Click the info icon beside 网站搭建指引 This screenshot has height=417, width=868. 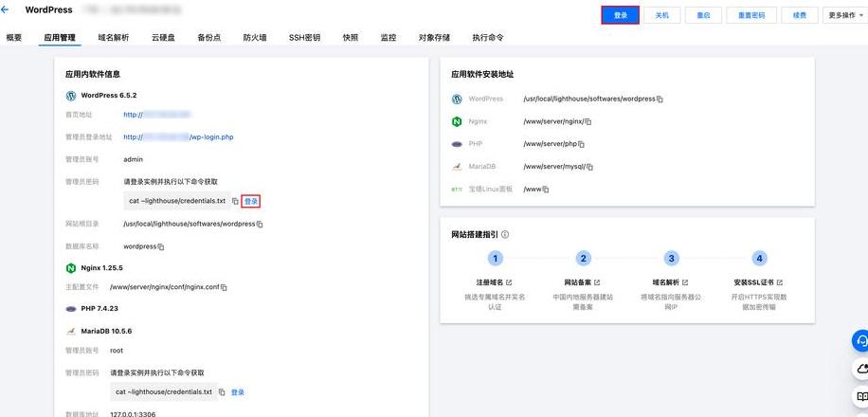505,234
